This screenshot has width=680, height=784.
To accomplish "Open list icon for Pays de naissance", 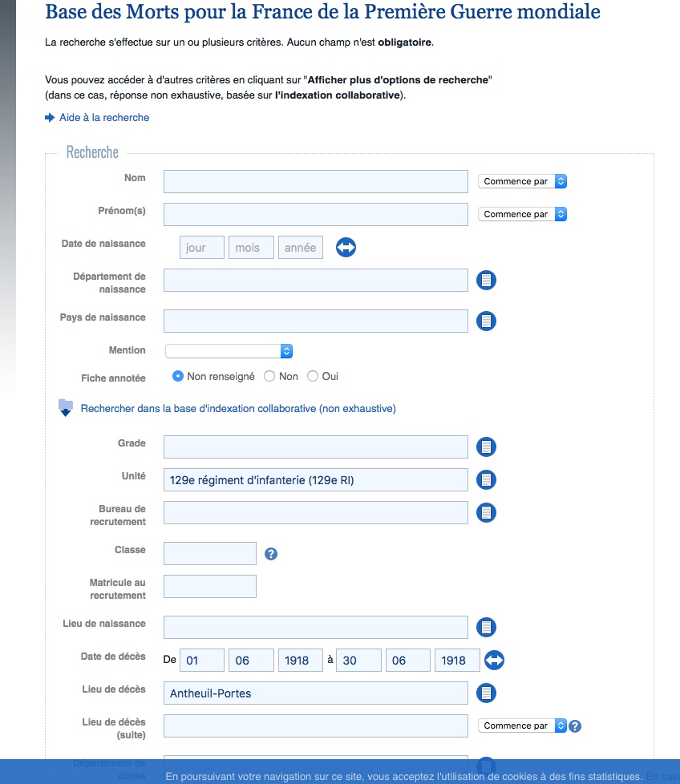I will click(486, 321).
